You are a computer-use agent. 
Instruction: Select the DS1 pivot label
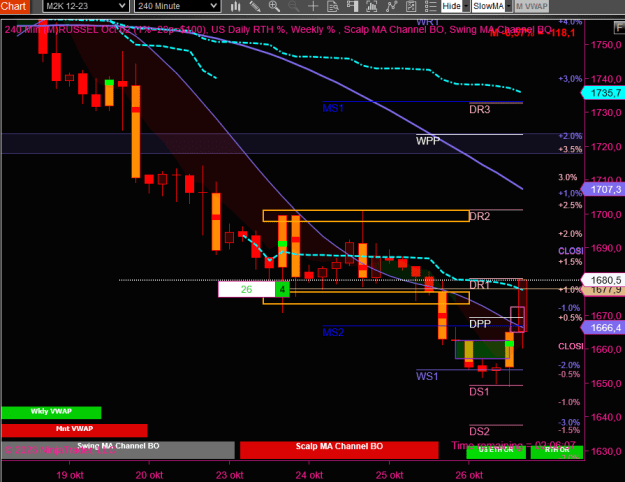click(x=479, y=392)
